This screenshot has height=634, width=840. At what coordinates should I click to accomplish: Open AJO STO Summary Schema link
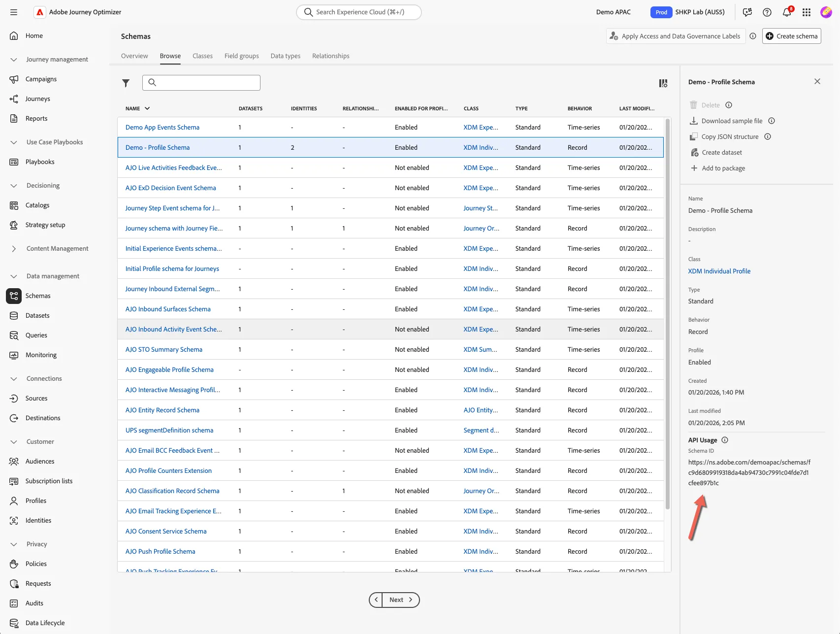point(164,349)
